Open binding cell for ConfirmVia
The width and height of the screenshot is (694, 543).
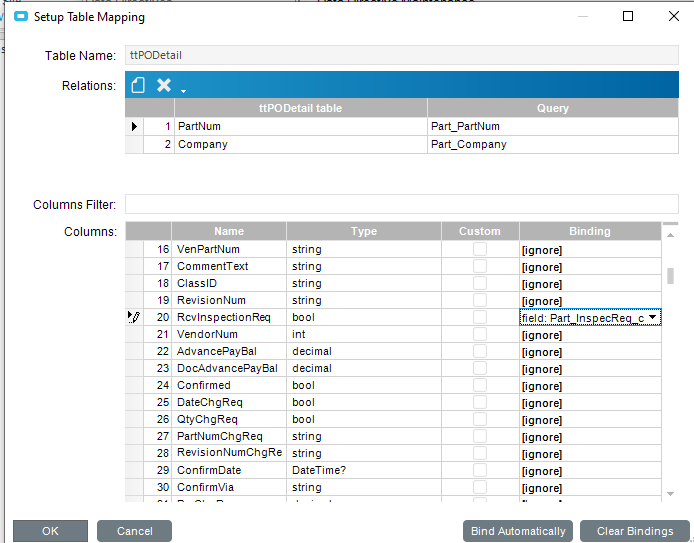[590, 487]
